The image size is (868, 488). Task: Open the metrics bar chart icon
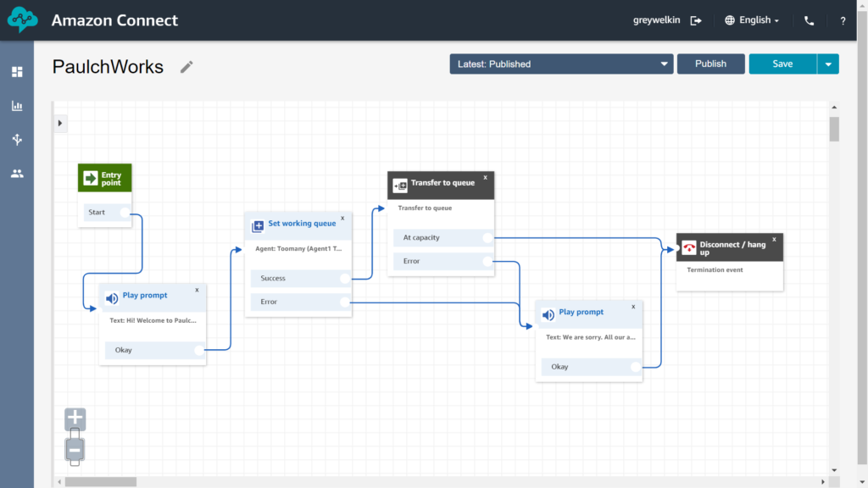(x=17, y=106)
